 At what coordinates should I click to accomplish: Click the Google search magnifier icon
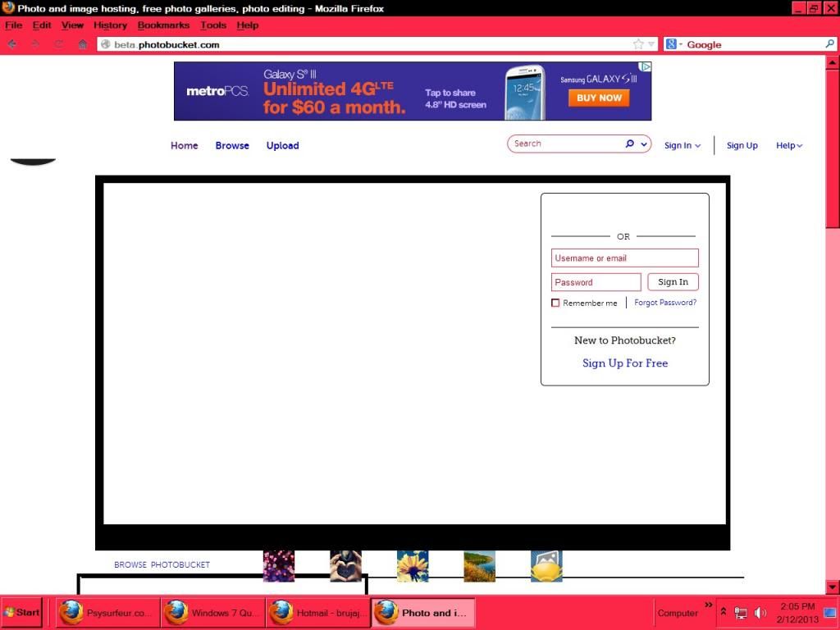[829, 44]
